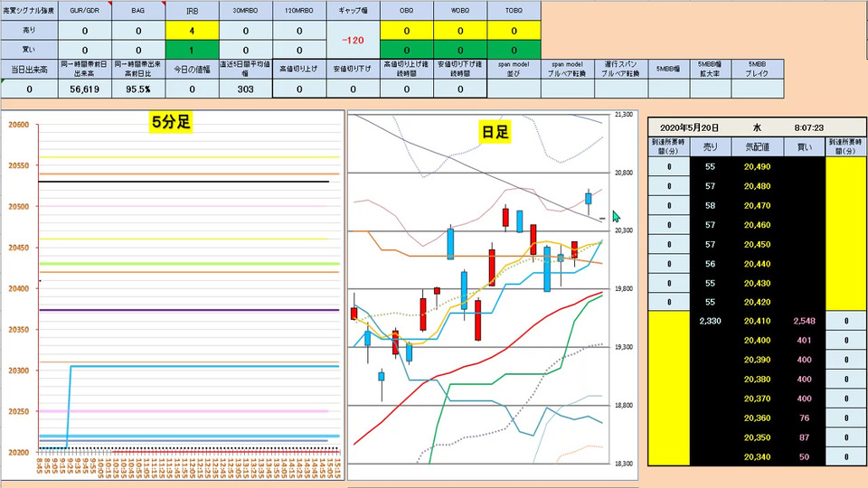The image size is (868, 488).
Task: Select the 120MRBO column header
Action: click(x=299, y=11)
